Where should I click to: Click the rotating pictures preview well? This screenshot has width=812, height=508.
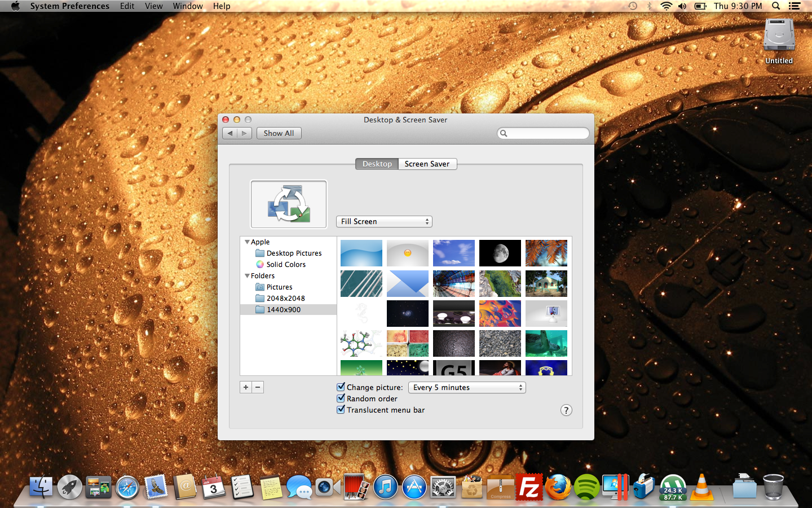click(x=289, y=204)
